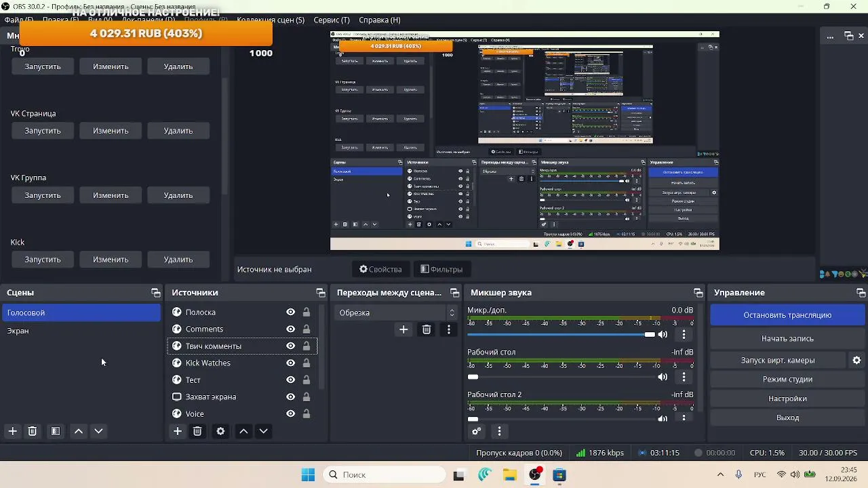Click Запустить button for VK Страница
Image resolution: width=868 pixels, height=488 pixels.
43,131
